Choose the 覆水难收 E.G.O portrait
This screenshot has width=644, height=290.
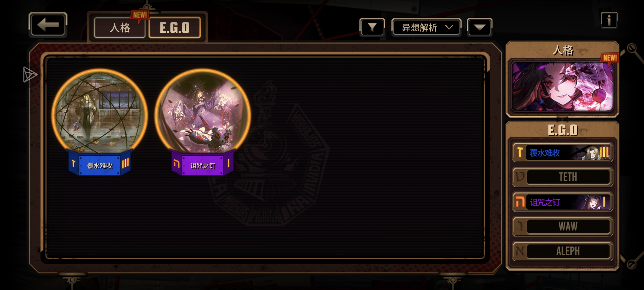(x=100, y=122)
